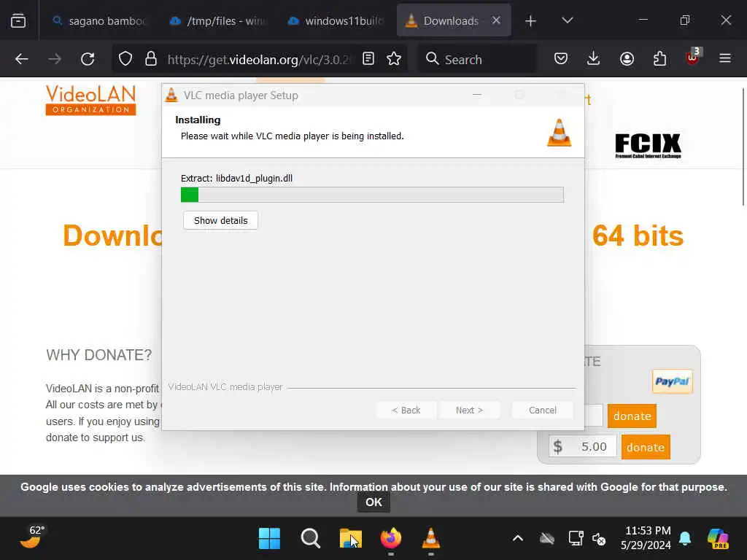
Task: Open Windows taskbar search
Action: [x=310, y=539]
